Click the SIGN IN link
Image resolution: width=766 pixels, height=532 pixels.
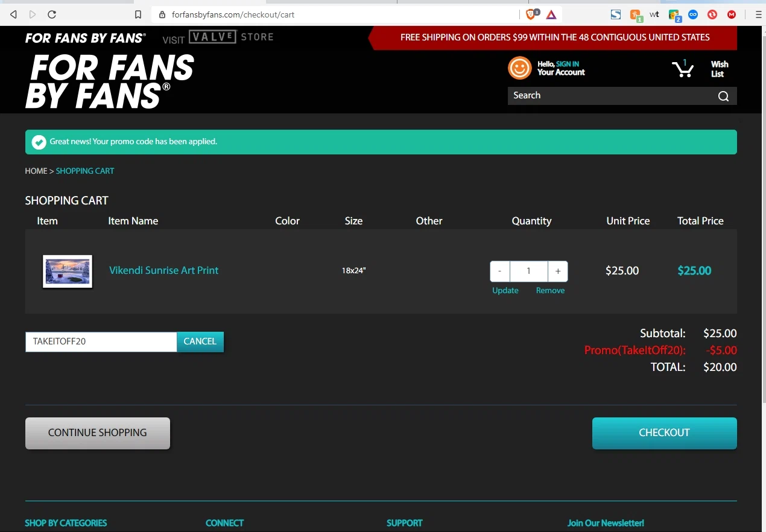(x=568, y=64)
